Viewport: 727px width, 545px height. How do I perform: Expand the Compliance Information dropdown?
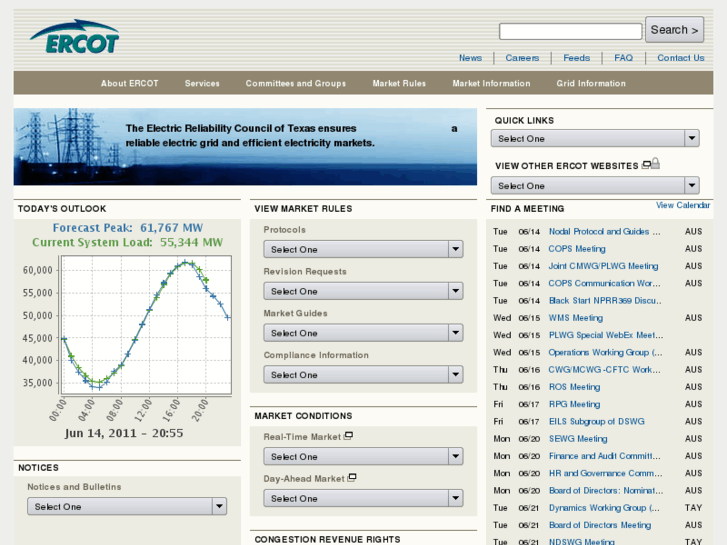[364, 374]
